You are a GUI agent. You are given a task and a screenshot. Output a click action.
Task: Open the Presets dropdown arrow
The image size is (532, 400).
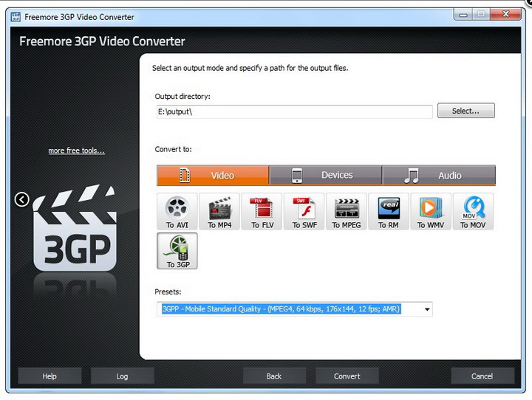point(427,309)
